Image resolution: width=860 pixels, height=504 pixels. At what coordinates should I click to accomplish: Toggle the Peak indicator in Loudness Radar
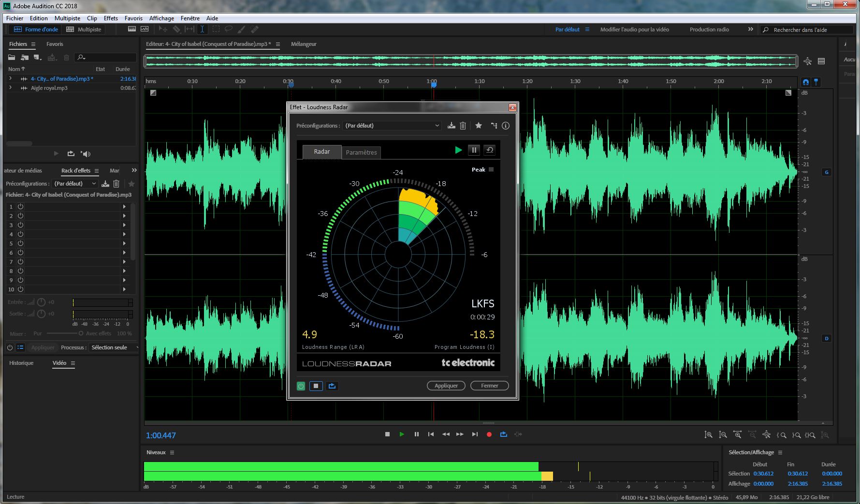click(491, 170)
